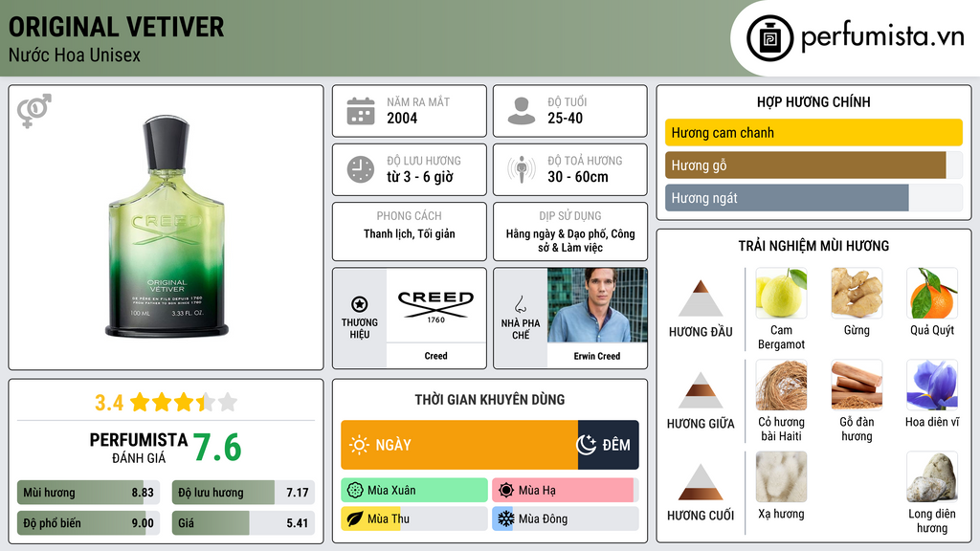Click the launch year value 2004

[402, 118]
